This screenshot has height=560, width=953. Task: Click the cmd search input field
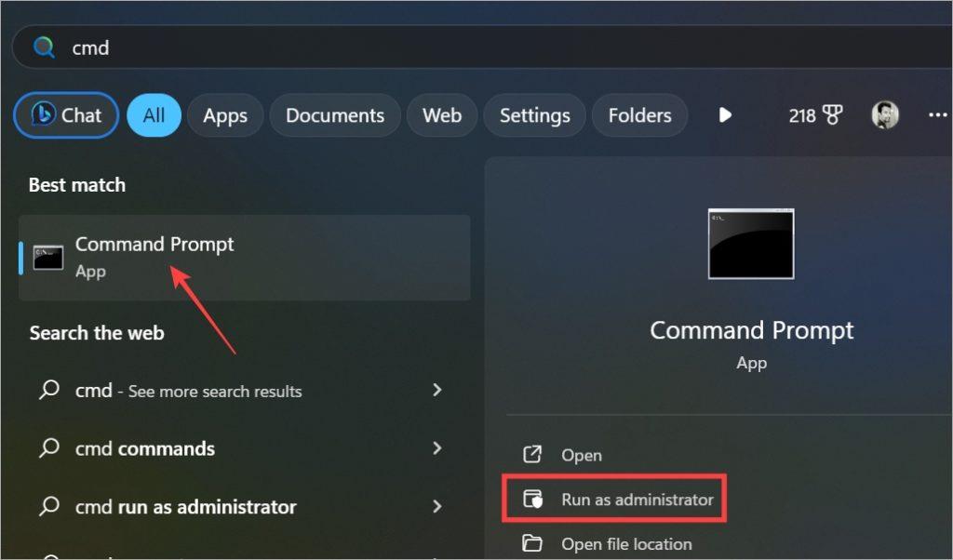(481, 47)
